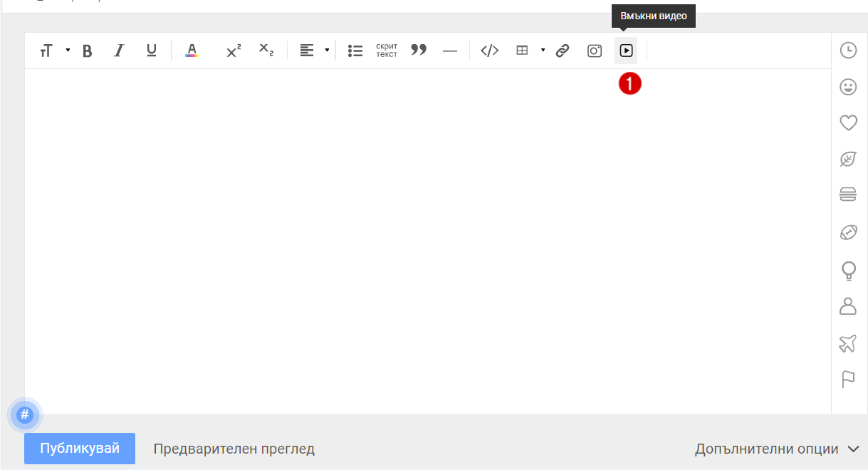
Task: Insert a bulleted list
Action: 355,51
